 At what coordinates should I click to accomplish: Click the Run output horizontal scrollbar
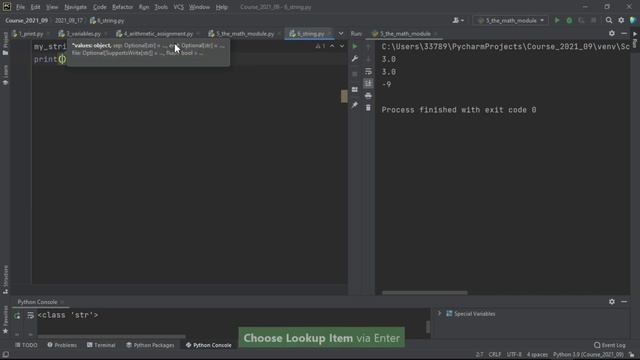click(424, 293)
